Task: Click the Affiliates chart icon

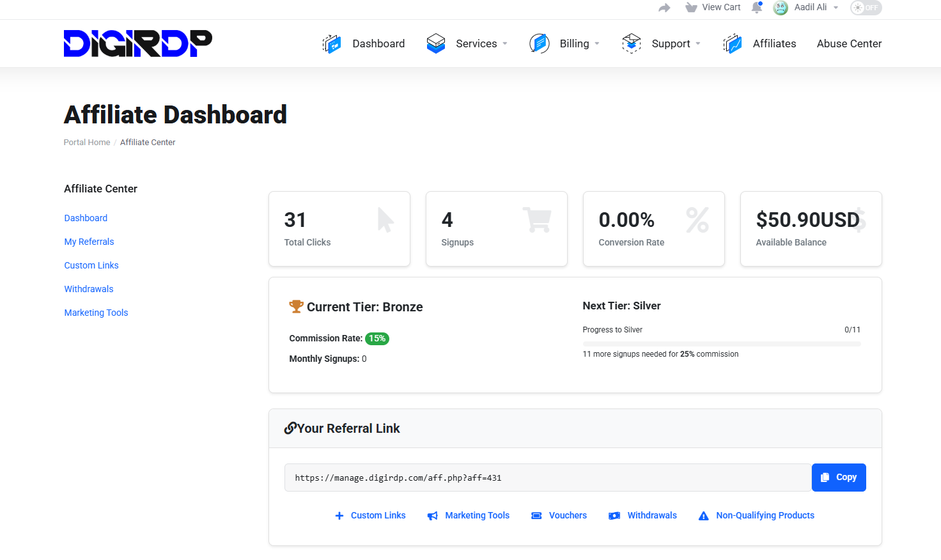Action: pos(733,43)
